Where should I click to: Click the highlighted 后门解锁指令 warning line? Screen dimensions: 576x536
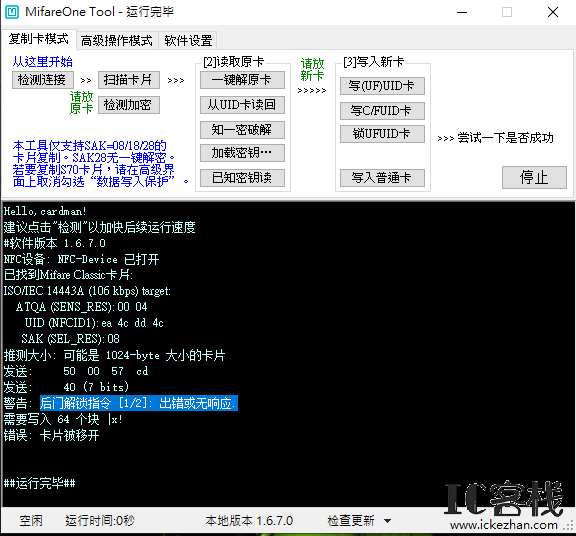click(138, 403)
